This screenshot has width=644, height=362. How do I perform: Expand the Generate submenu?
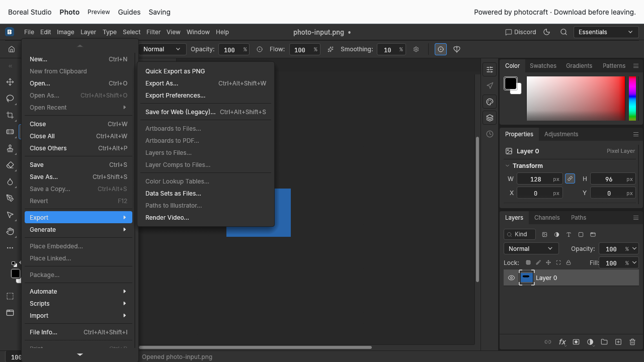[78, 230]
